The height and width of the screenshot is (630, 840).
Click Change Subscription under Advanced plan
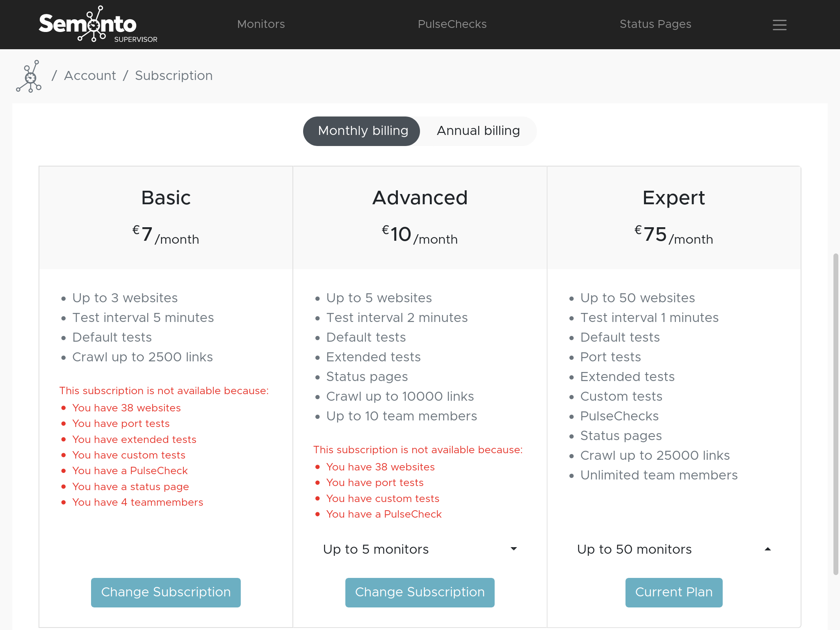[x=420, y=592]
